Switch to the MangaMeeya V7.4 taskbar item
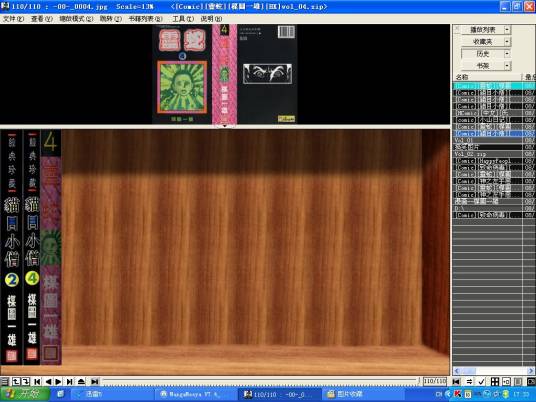This screenshot has width=536, height=402. pyautogui.click(x=195, y=394)
